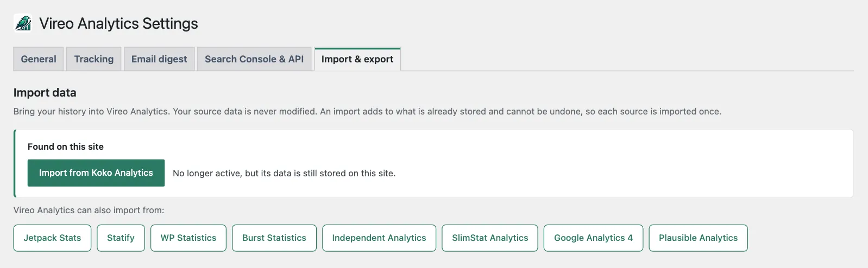
Task: Go to Search Console & API tab
Action: 254,59
